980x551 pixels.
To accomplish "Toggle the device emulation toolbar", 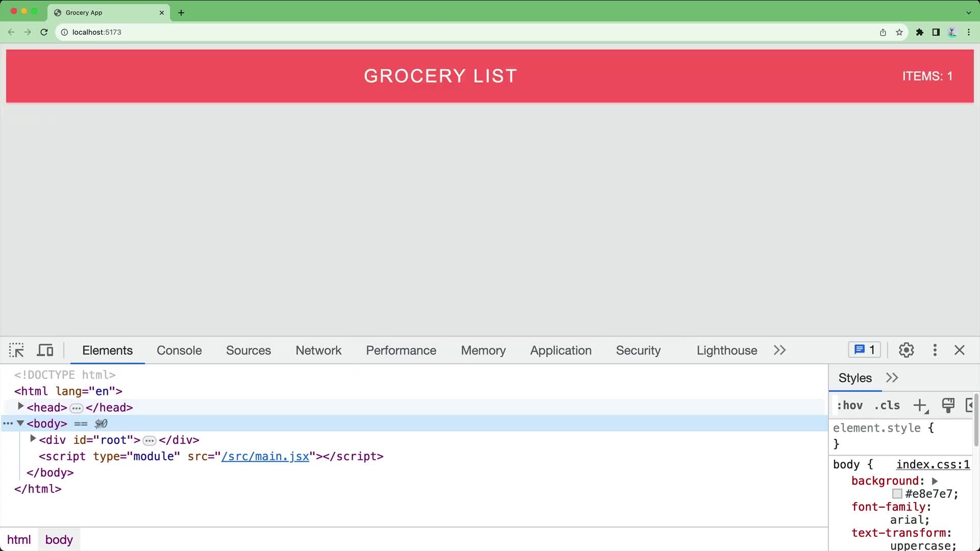I will tap(45, 350).
